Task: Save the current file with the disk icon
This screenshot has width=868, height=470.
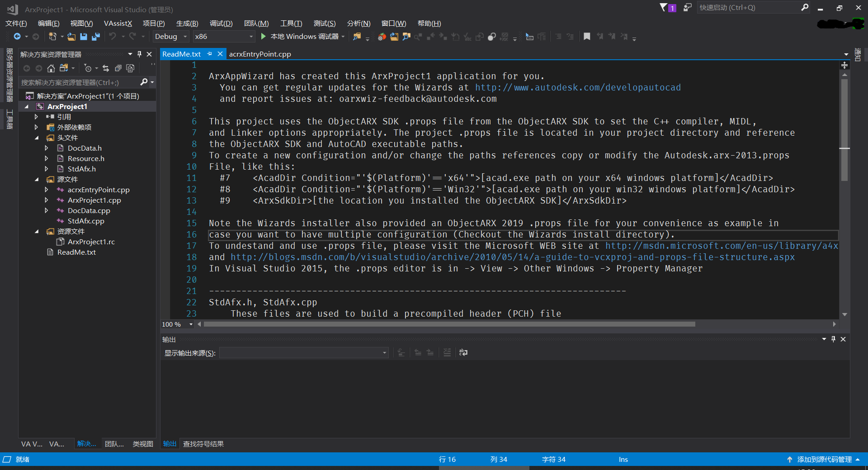Action: pos(84,37)
